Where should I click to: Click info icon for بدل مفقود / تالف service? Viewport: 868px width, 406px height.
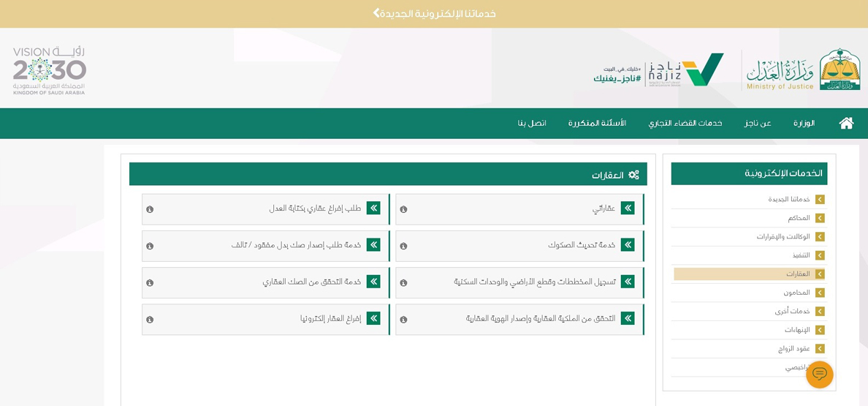(150, 246)
